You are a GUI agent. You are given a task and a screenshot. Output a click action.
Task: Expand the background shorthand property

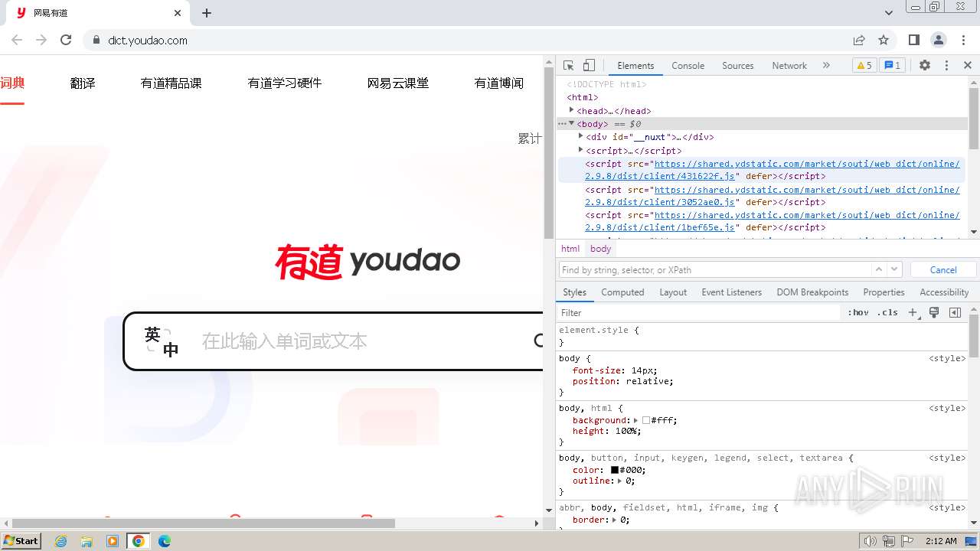click(635, 420)
